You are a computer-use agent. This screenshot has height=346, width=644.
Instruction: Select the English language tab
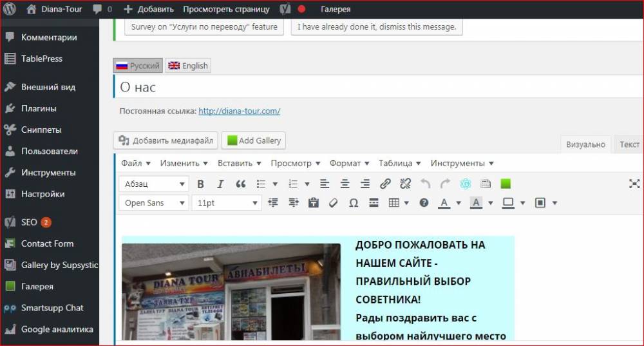tap(188, 66)
